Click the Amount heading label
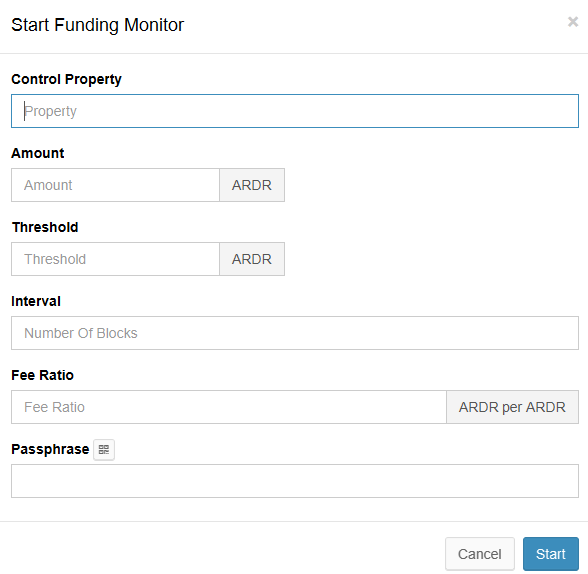 point(38,153)
